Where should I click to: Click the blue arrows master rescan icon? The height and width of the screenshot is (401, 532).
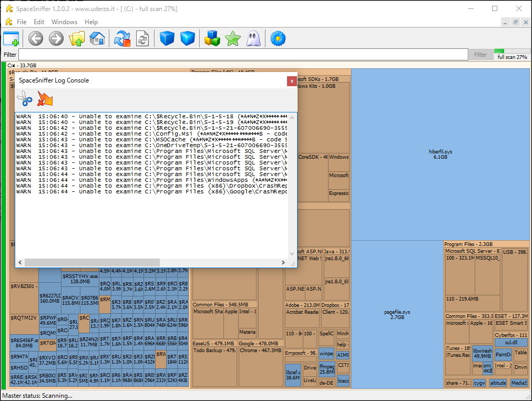click(122, 38)
